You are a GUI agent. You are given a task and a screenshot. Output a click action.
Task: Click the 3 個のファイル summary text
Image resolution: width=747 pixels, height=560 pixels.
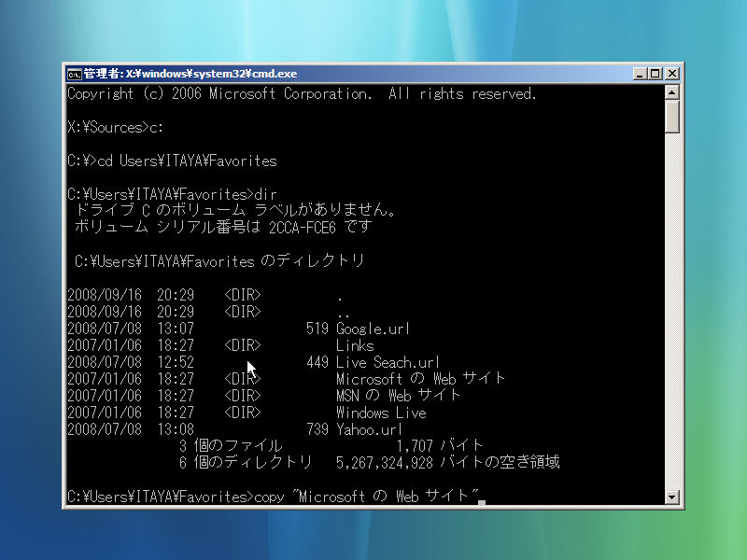click(x=231, y=446)
